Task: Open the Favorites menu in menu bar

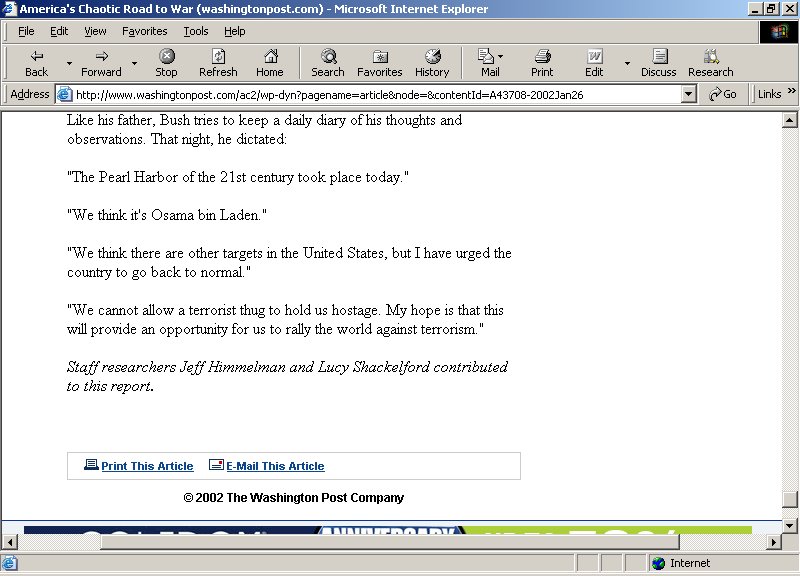Action: point(145,31)
